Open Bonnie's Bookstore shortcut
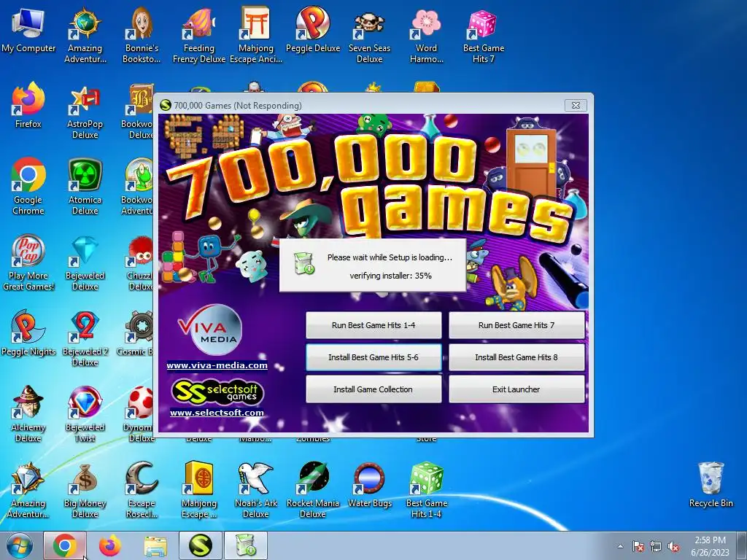Screen dimensions: 747x560 pyautogui.click(x=142, y=34)
